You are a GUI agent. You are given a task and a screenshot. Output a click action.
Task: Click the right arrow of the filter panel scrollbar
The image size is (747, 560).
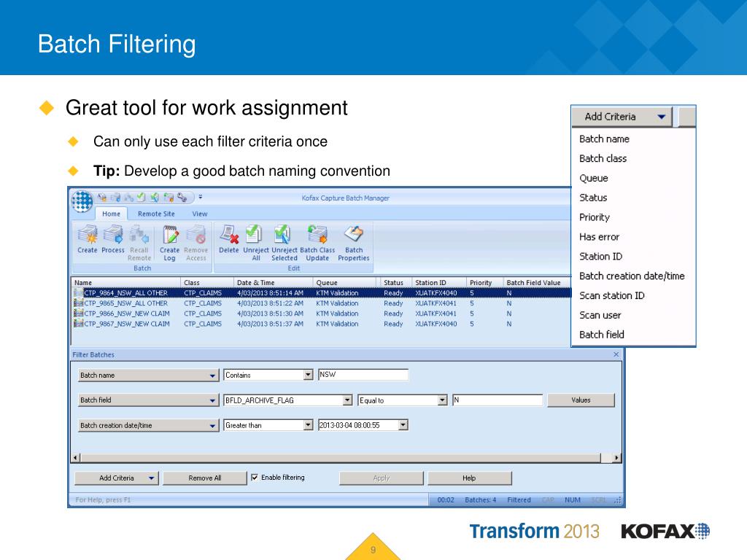click(616, 458)
